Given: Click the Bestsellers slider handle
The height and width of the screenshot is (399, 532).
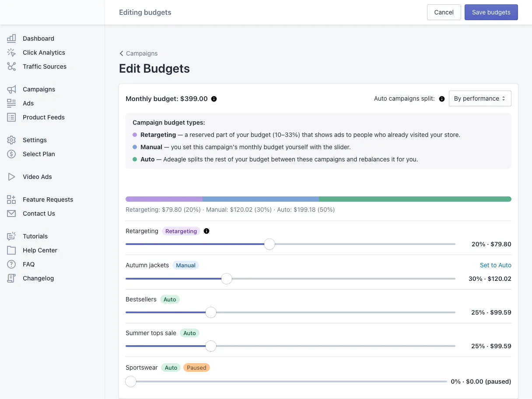Looking at the screenshot, I should pyautogui.click(x=211, y=312).
